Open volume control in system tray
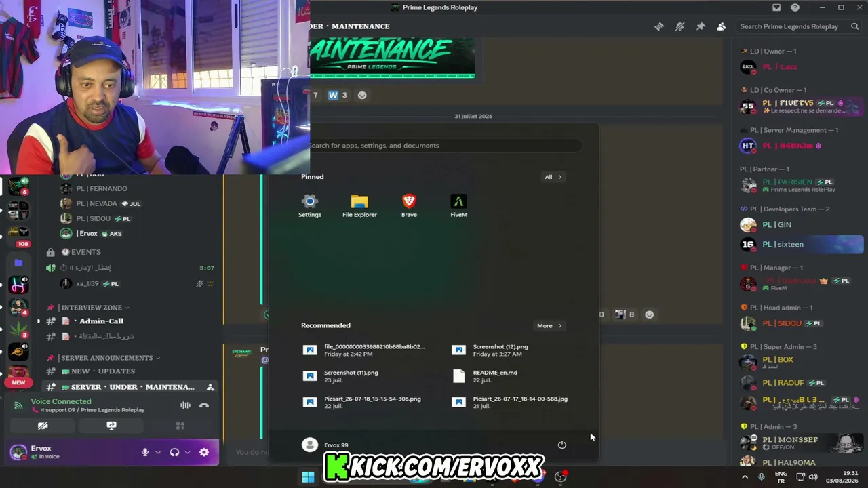This screenshot has width=868, height=488. pyautogui.click(x=813, y=477)
